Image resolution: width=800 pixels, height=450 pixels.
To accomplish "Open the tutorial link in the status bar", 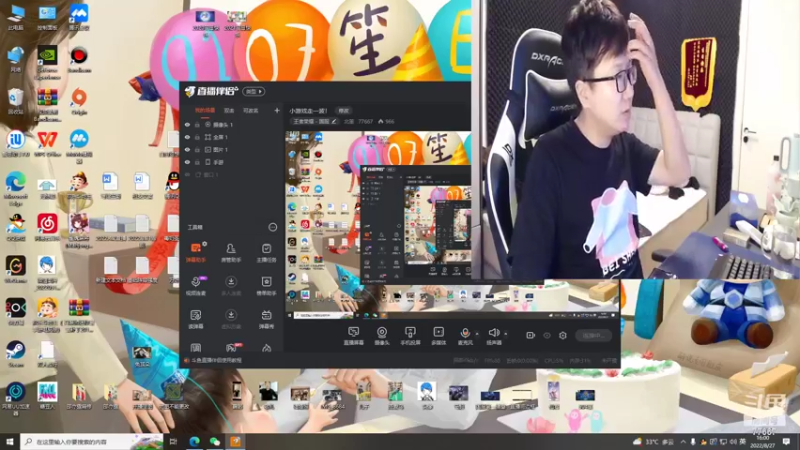I will click(216, 360).
